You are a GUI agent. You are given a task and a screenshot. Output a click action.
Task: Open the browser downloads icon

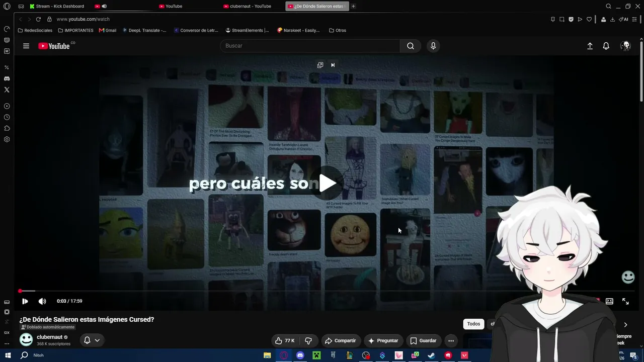click(612, 19)
